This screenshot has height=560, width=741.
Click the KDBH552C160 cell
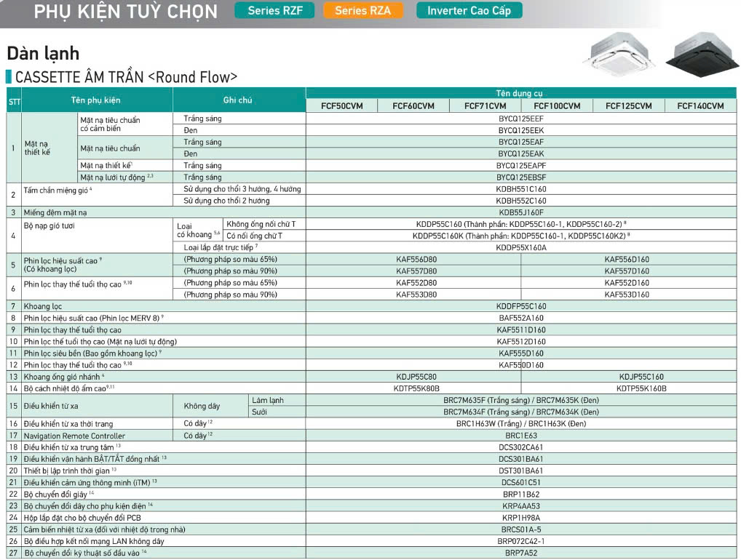tap(521, 201)
